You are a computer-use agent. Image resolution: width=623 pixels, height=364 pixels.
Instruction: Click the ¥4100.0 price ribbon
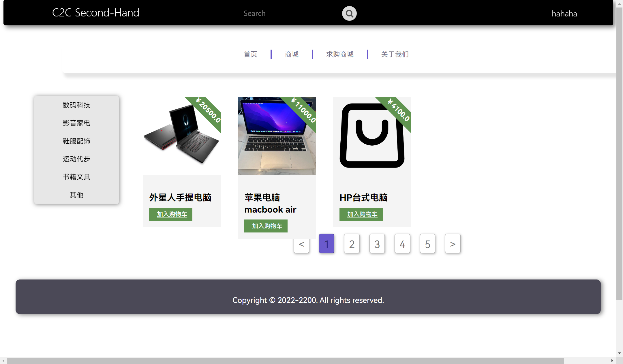(398, 110)
